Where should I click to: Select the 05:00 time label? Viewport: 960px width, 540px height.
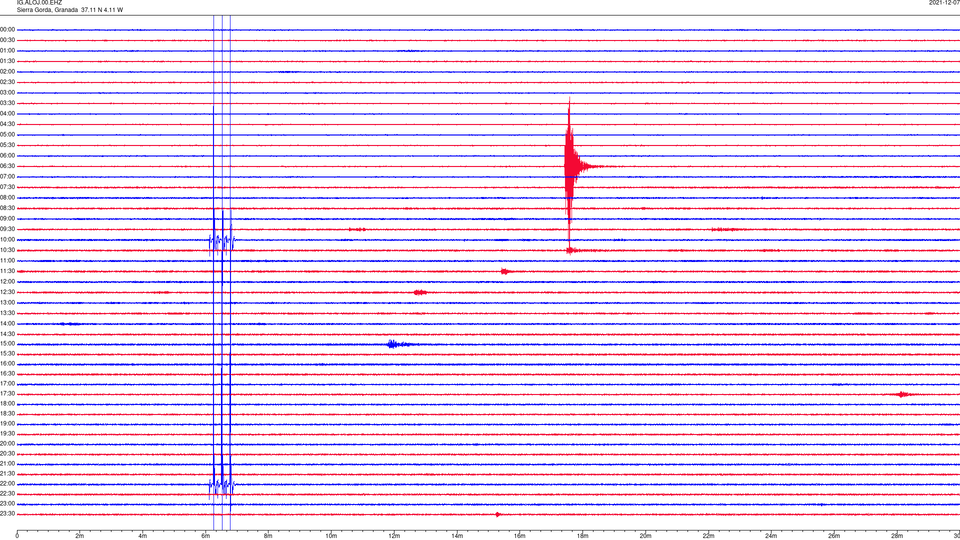8,135
